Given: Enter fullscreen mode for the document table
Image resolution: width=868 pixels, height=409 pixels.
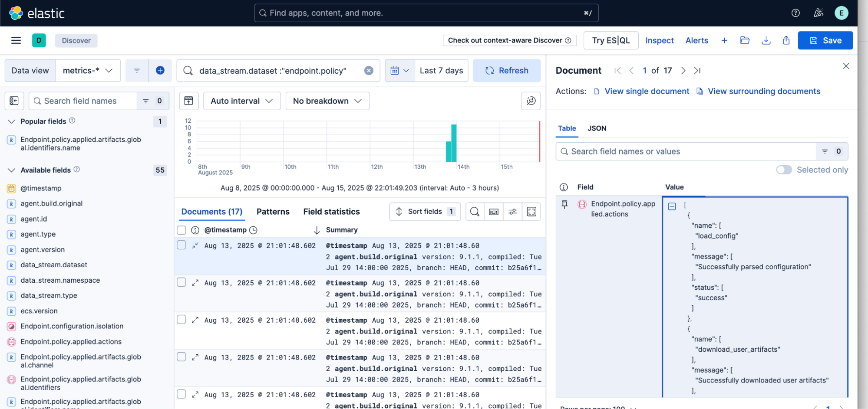Looking at the screenshot, I should (x=531, y=212).
